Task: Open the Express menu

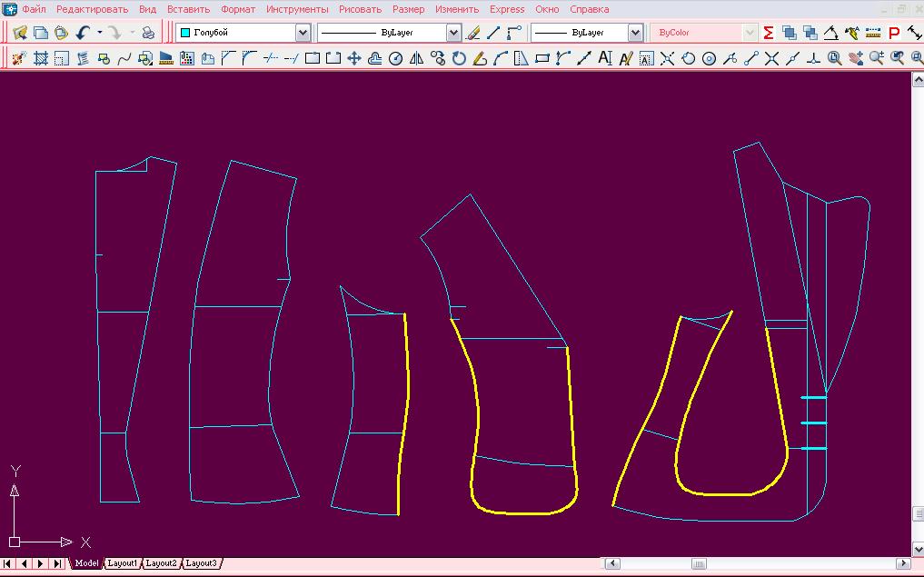Action: [507, 9]
